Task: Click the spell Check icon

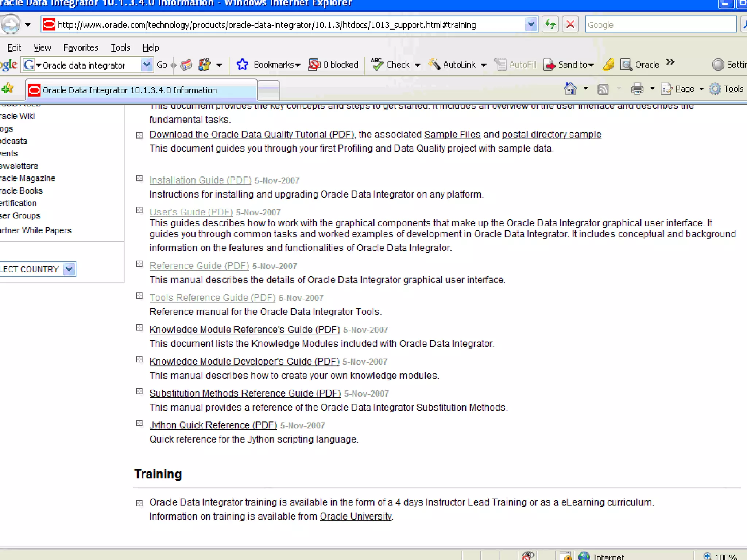Action: click(x=377, y=65)
